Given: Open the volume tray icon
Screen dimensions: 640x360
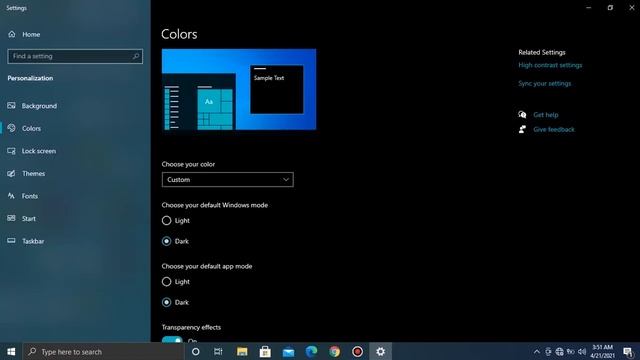Looking at the screenshot, I should pyautogui.click(x=582, y=351).
